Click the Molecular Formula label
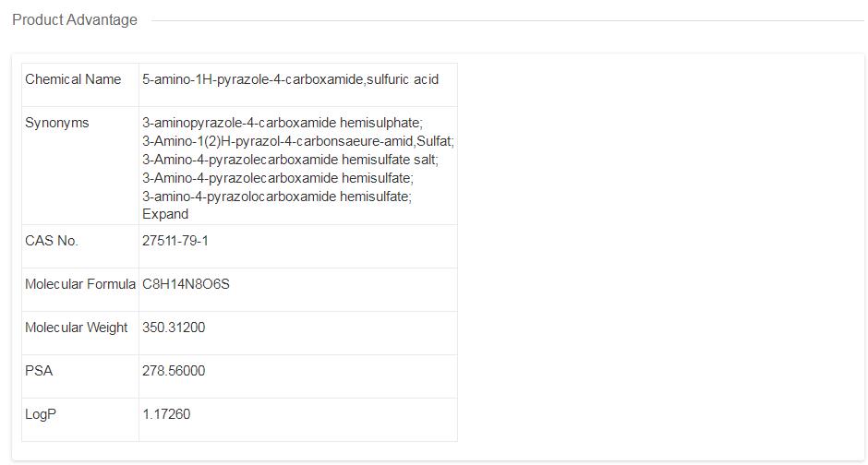Viewport: 868px width, 465px height. (x=80, y=284)
